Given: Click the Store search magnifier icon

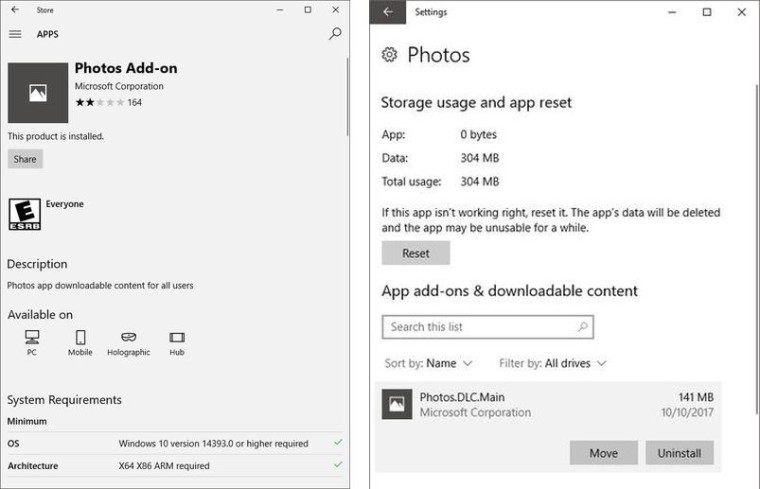Looking at the screenshot, I should [335, 34].
